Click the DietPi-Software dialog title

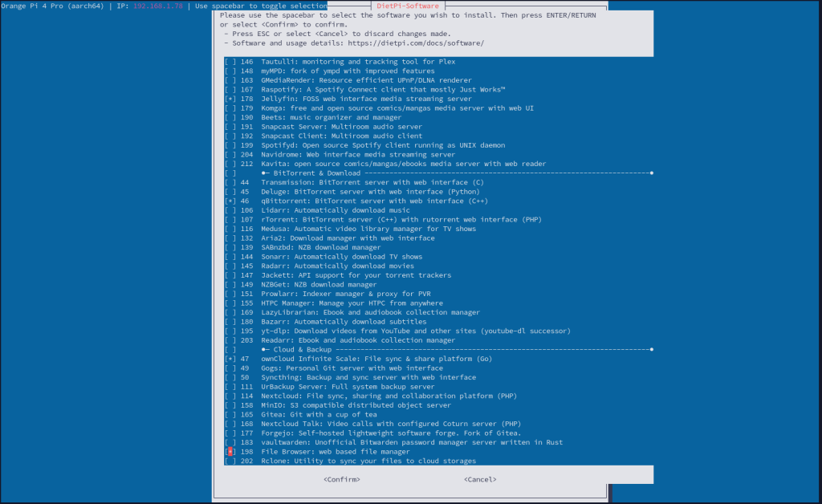[408, 6]
